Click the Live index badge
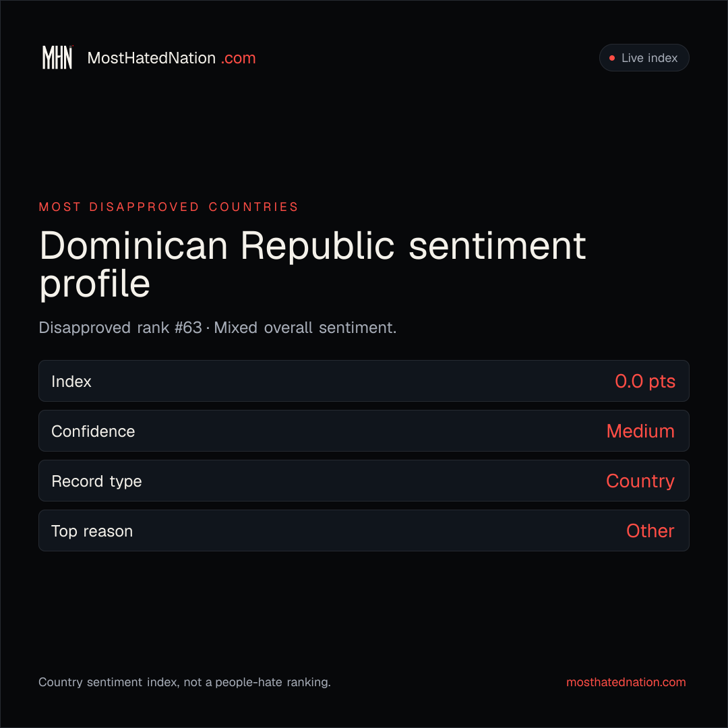 click(644, 57)
